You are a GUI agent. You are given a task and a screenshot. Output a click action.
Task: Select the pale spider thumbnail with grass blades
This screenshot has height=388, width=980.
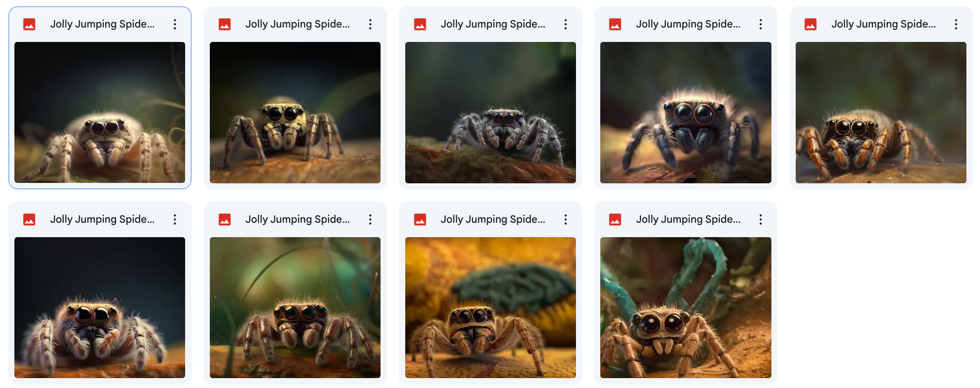pyautogui.click(x=100, y=112)
